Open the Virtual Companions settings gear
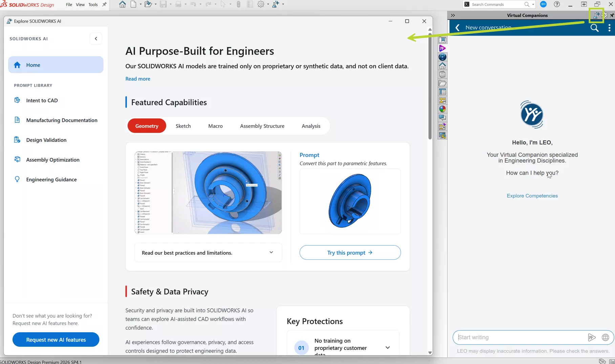This screenshot has height=364, width=615. pyautogui.click(x=605, y=15)
